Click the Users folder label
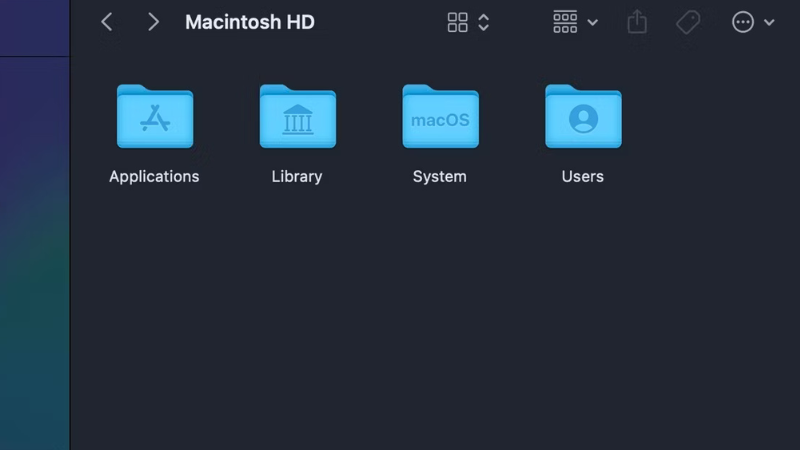The height and width of the screenshot is (450, 800). click(583, 177)
